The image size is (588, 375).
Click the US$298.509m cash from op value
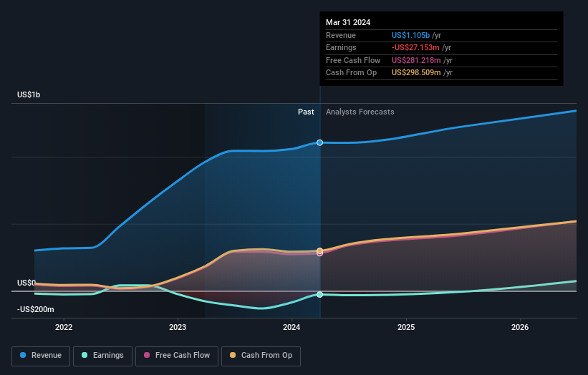click(416, 73)
